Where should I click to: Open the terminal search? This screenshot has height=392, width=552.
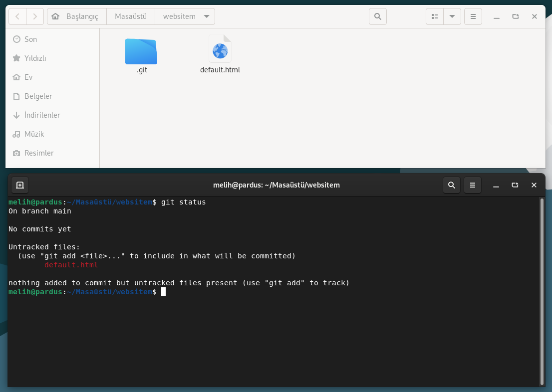(452, 185)
